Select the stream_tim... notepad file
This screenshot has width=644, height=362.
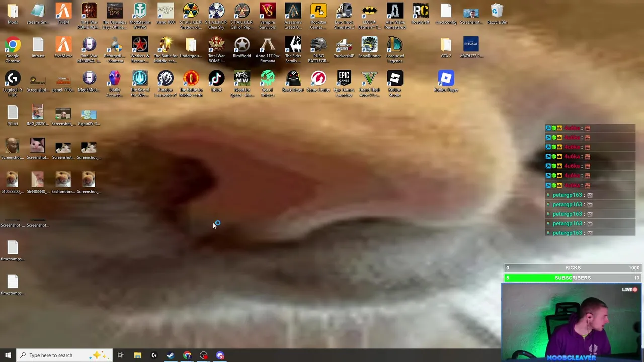[38, 14]
